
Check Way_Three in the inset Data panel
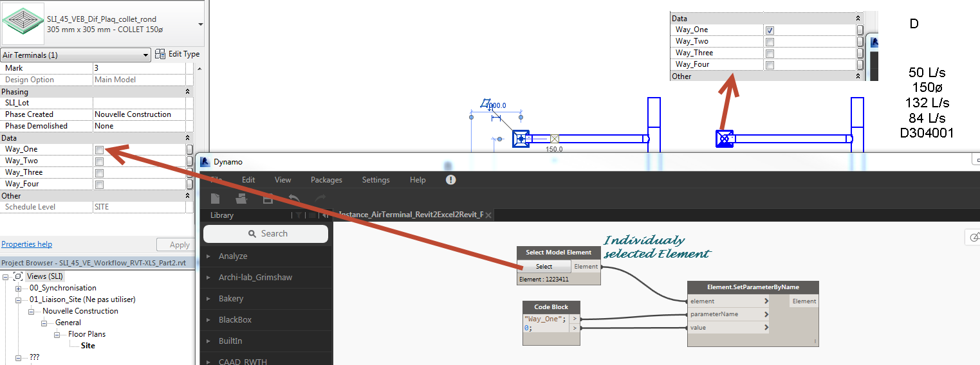pos(770,53)
